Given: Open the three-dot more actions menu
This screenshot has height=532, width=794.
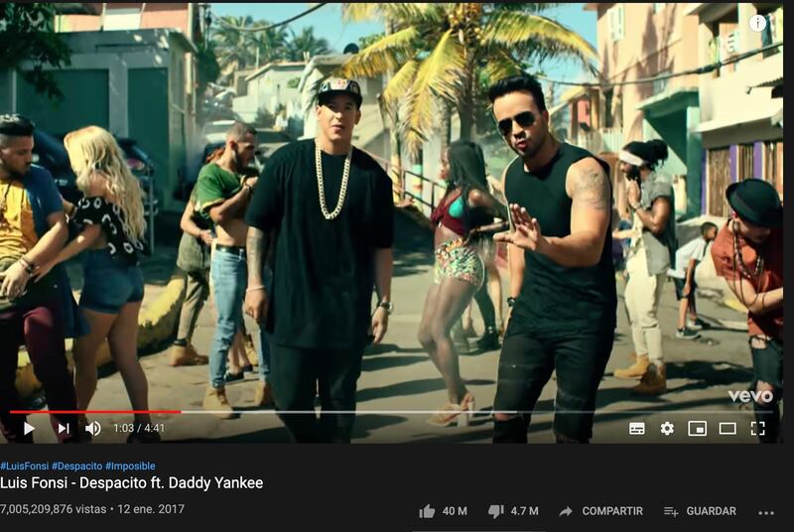Looking at the screenshot, I should coord(766,513).
